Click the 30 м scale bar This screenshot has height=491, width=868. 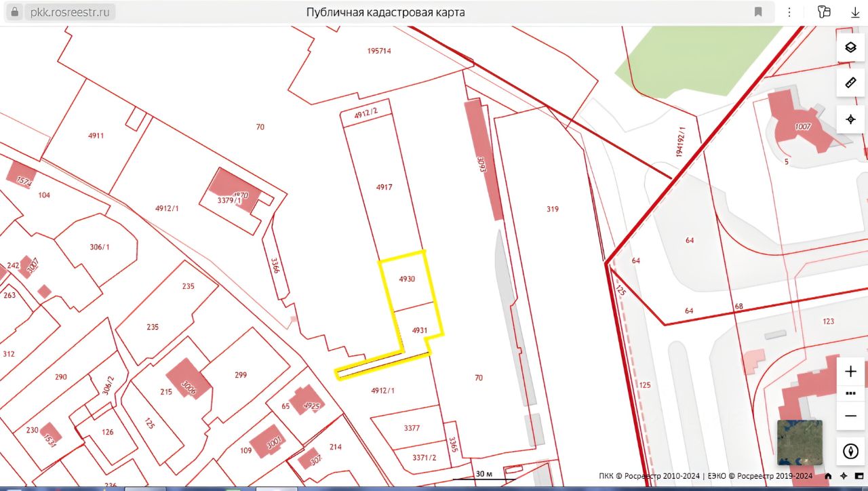coord(484,475)
